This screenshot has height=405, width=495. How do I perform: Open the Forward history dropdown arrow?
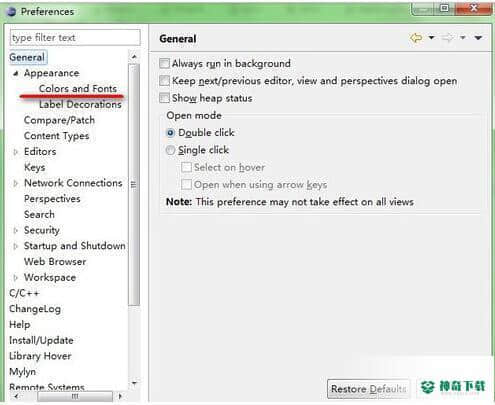463,38
